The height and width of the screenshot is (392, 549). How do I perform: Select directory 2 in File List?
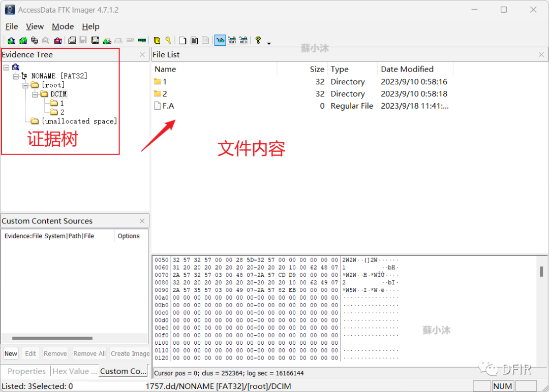pos(165,94)
